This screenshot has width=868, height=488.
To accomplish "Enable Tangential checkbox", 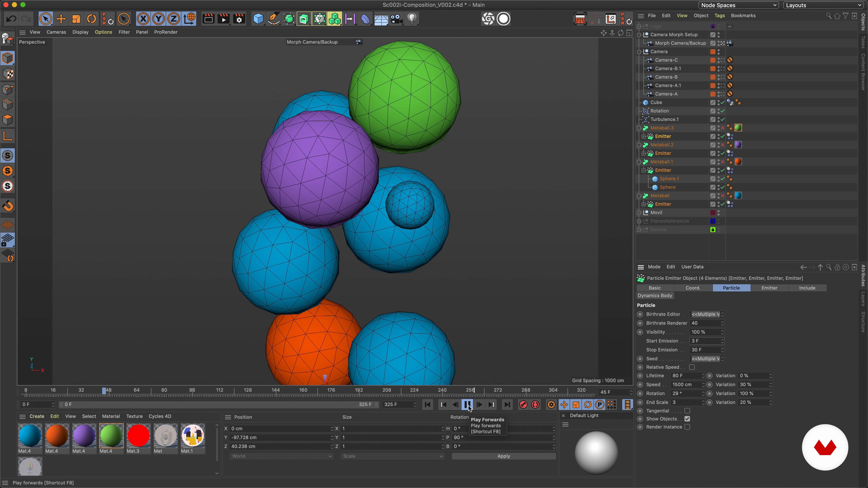I will pos(687,411).
